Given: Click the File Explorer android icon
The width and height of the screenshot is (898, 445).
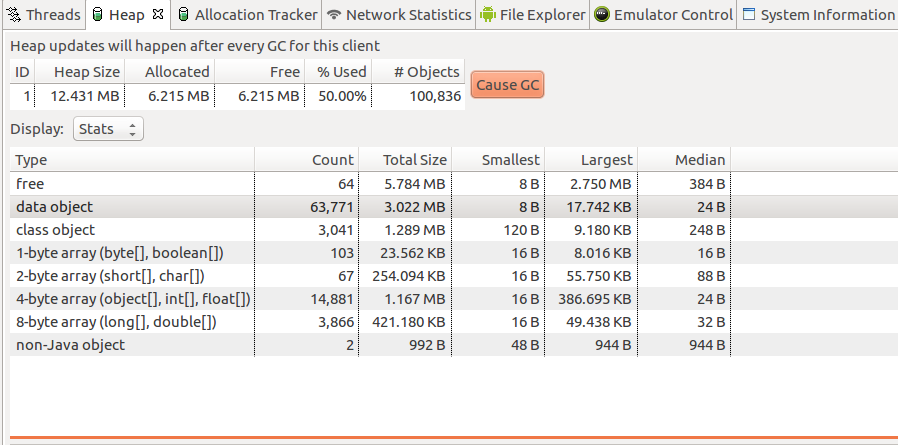Looking at the screenshot, I should coord(487,14).
